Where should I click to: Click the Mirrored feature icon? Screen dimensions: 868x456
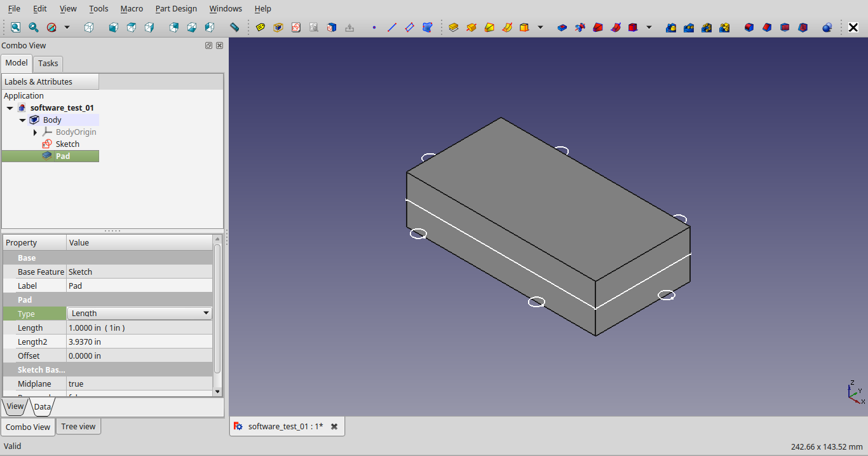tap(670, 27)
